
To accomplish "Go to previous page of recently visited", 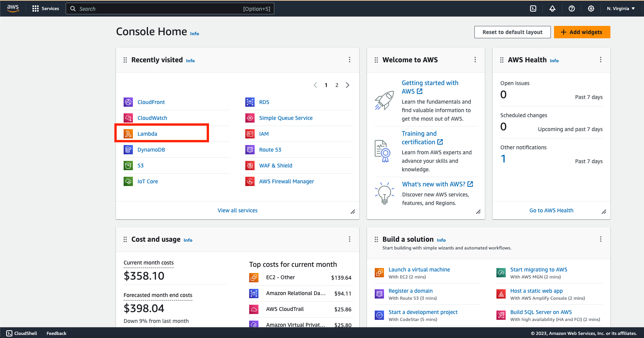I will [x=315, y=85].
